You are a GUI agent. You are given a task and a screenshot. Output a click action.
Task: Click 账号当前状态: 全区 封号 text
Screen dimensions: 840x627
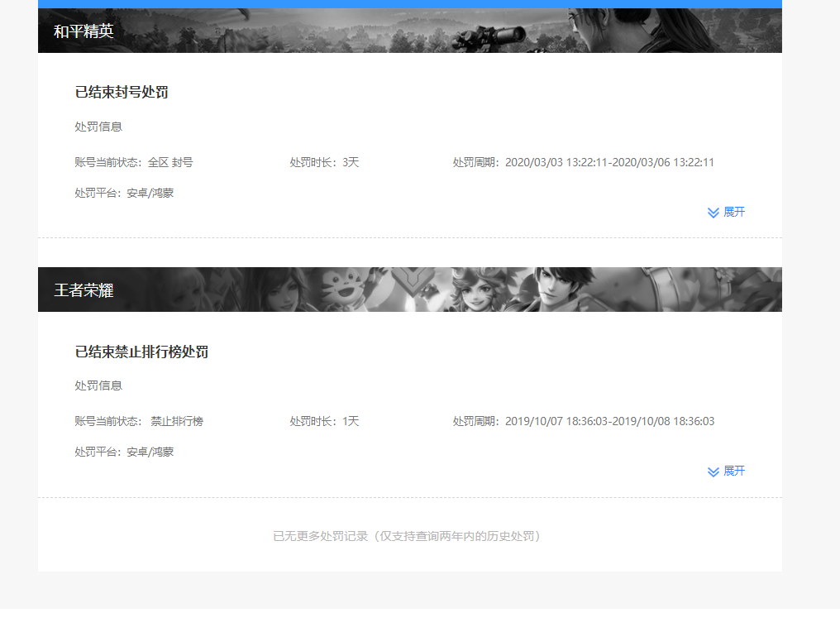click(134, 162)
